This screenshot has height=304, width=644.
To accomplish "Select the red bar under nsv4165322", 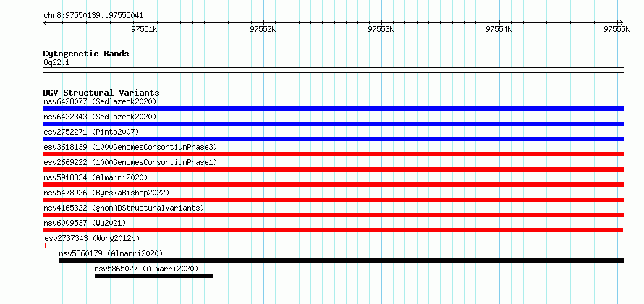I will tap(333, 215).
